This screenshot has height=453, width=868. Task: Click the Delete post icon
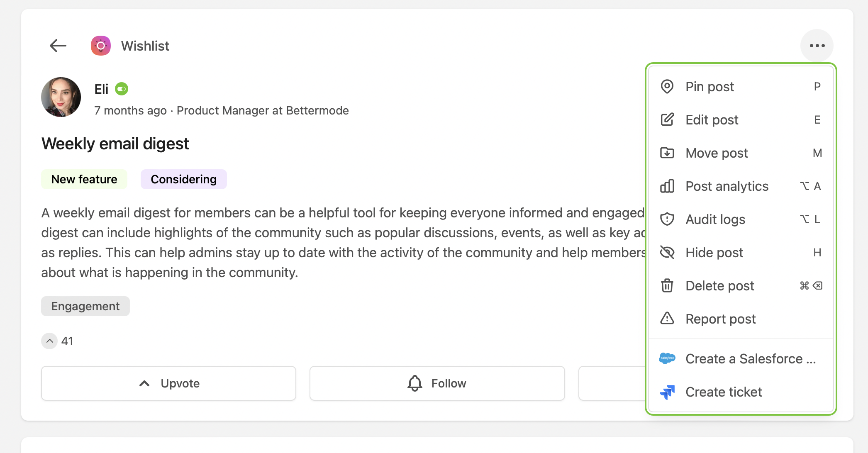[668, 285]
